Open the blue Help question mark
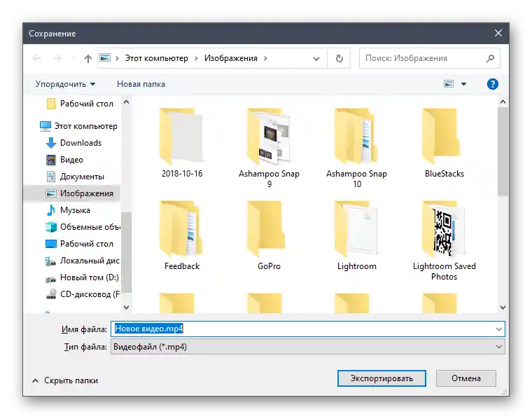This screenshot has height=419, width=532. [492, 84]
